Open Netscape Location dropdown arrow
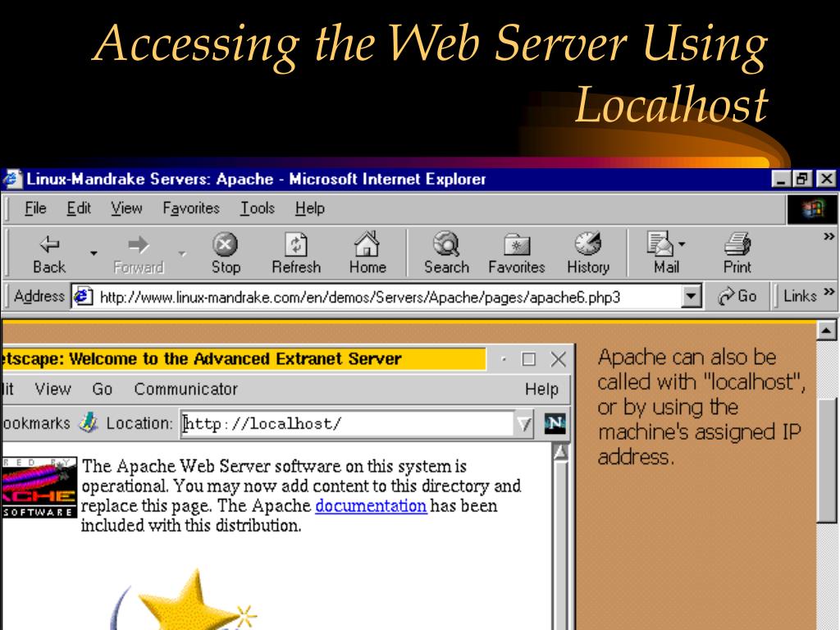Image resolution: width=840 pixels, height=630 pixels. click(524, 424)
